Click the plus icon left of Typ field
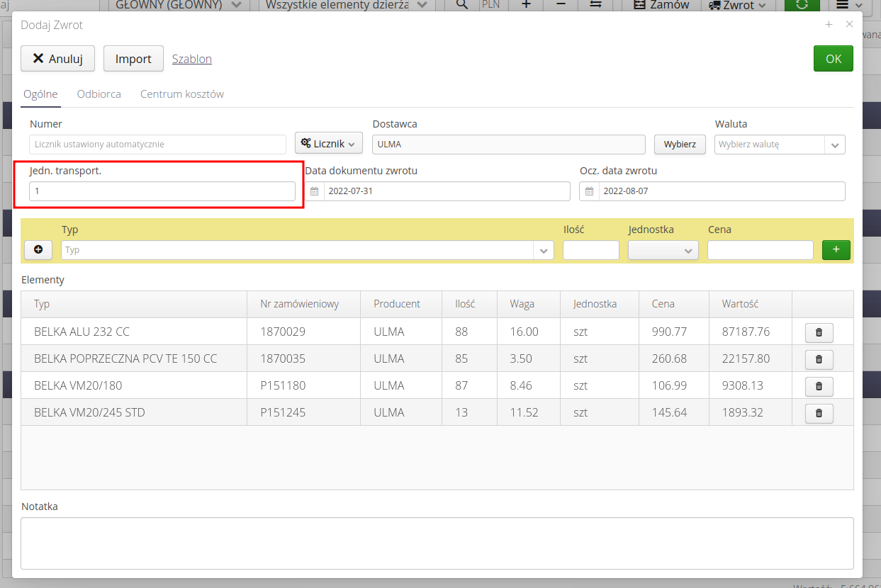881x588 pixels. pos(38,249)
